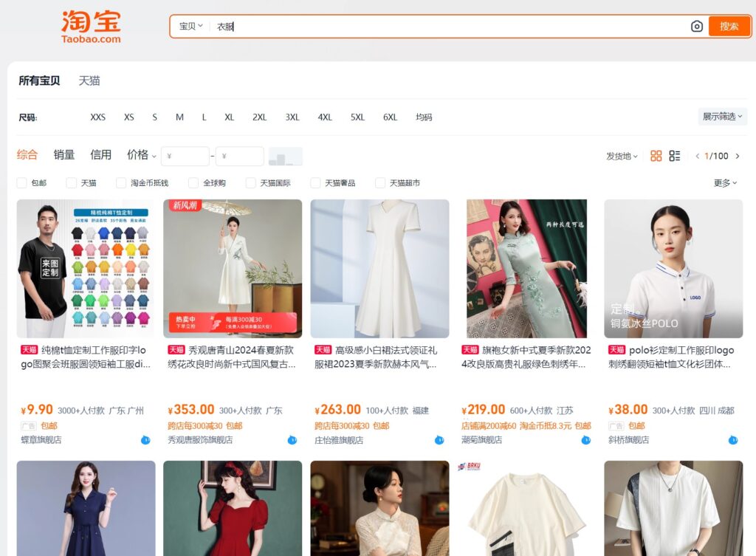Filter by size S
This screenshot has width=756, height=556.
point(155,117)
